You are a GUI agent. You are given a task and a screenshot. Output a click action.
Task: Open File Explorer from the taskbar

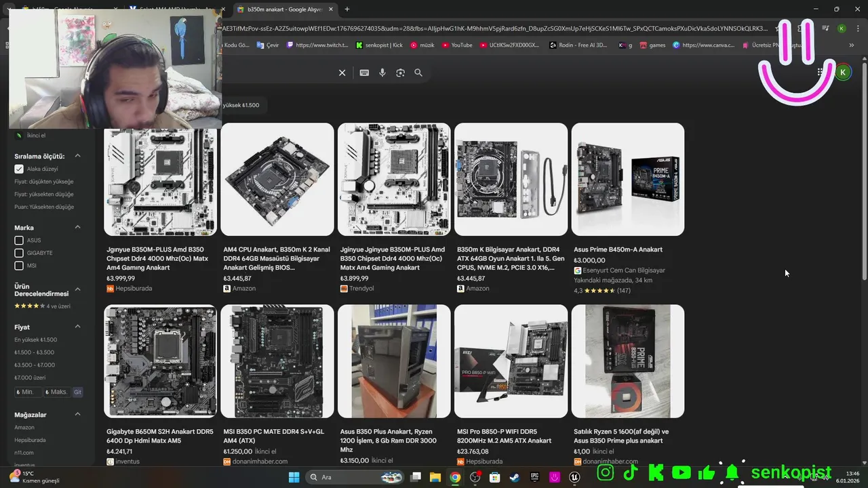[435, 477]
